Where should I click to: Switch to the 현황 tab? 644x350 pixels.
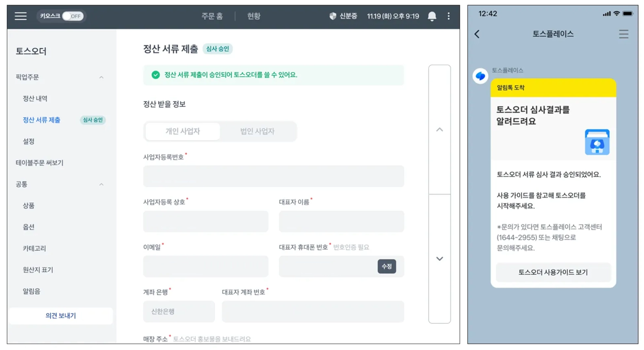point(254,16)
